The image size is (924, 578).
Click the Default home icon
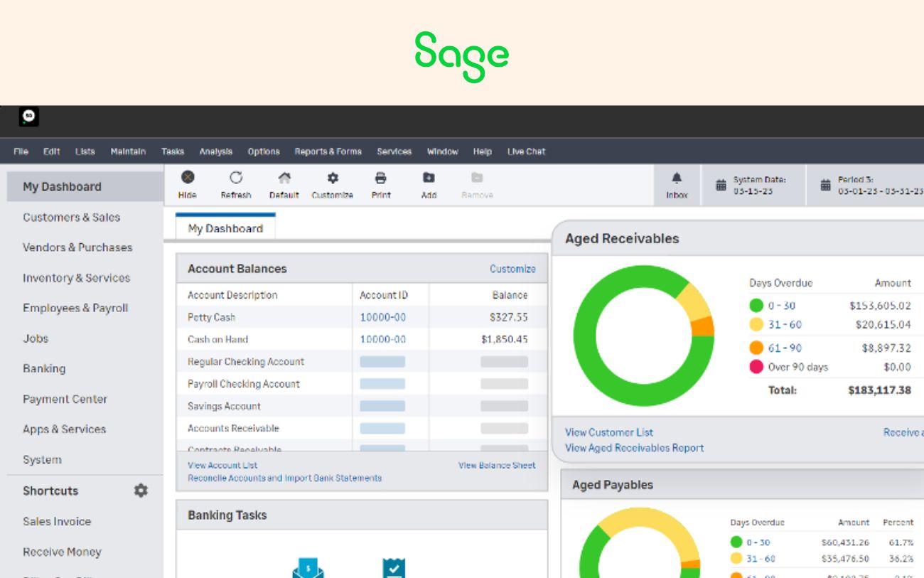point(284,178)
